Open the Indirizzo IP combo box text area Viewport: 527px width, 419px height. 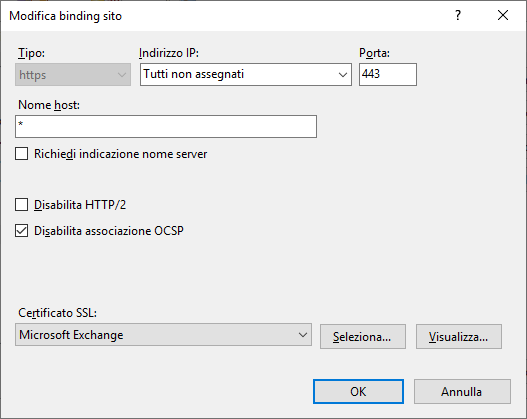239,74
